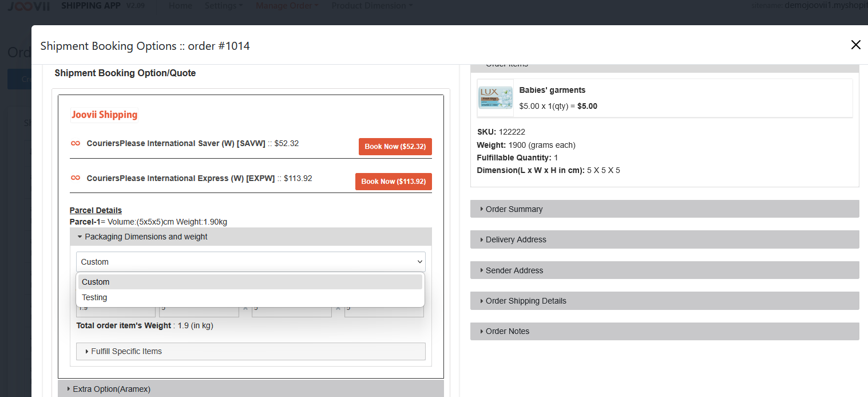Image resolution: width=868 pixels, height=397 pixels.
Task: Click the Fulfillable Quantity text
Action: [517, 158]
